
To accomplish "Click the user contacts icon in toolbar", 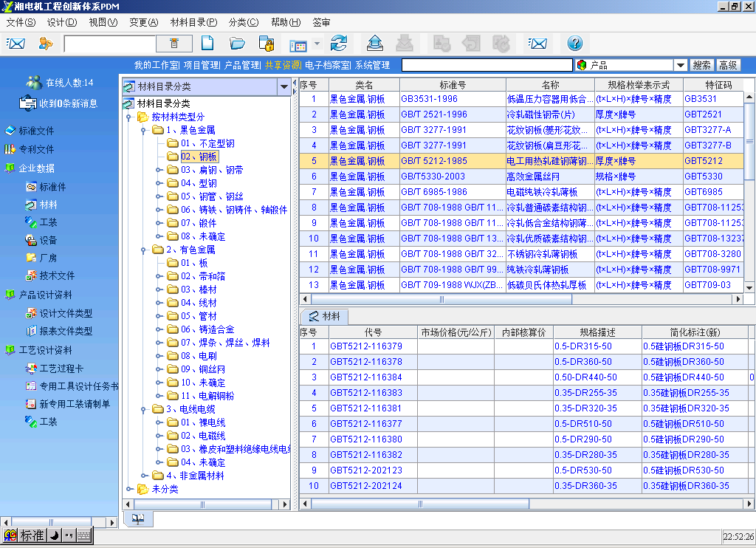I will click(x=46, y=44).
